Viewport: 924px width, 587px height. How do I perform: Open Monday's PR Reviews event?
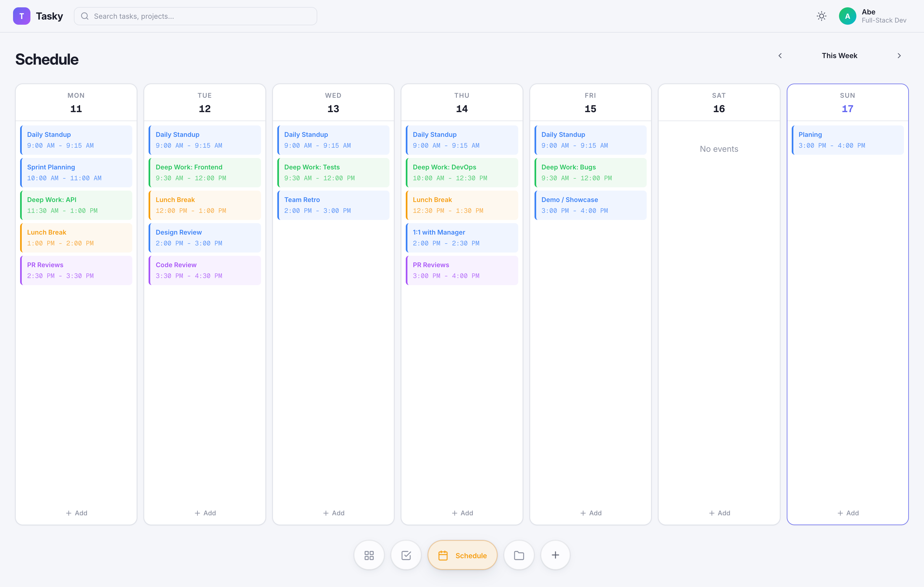tap(76, 270)
